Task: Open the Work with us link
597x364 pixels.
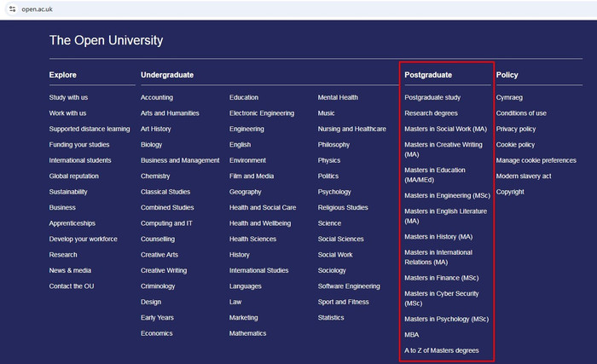Action: pos(67,113)
